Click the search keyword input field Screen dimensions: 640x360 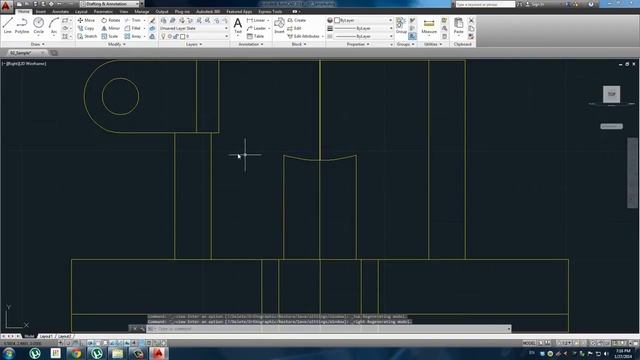tap(485, 4)
